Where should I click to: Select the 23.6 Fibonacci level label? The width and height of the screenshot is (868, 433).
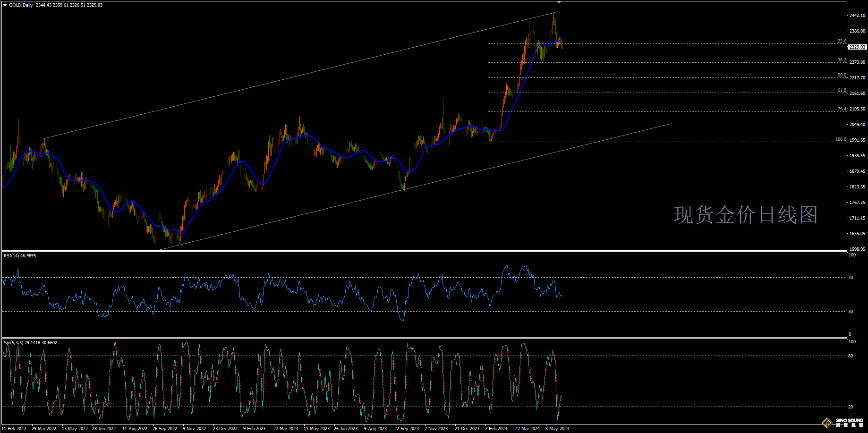click(x=842, y=41)
